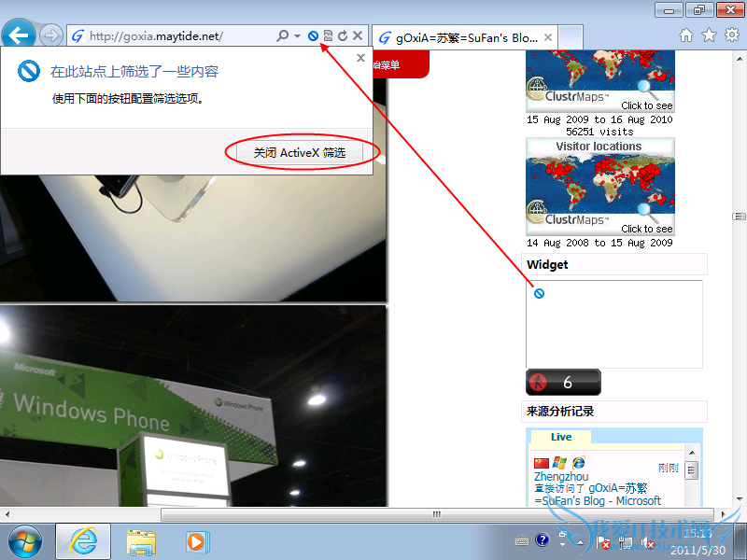This screenshot has height=560, width=747.
Task: Open the top ClustrMaps visitor map
Action: [x=599, y=81]
